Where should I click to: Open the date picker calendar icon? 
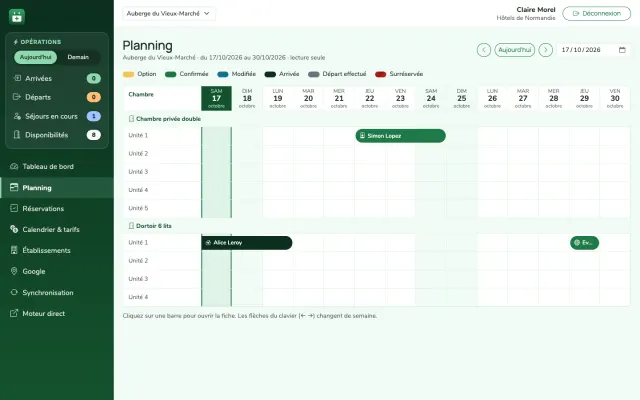(622, 50)
